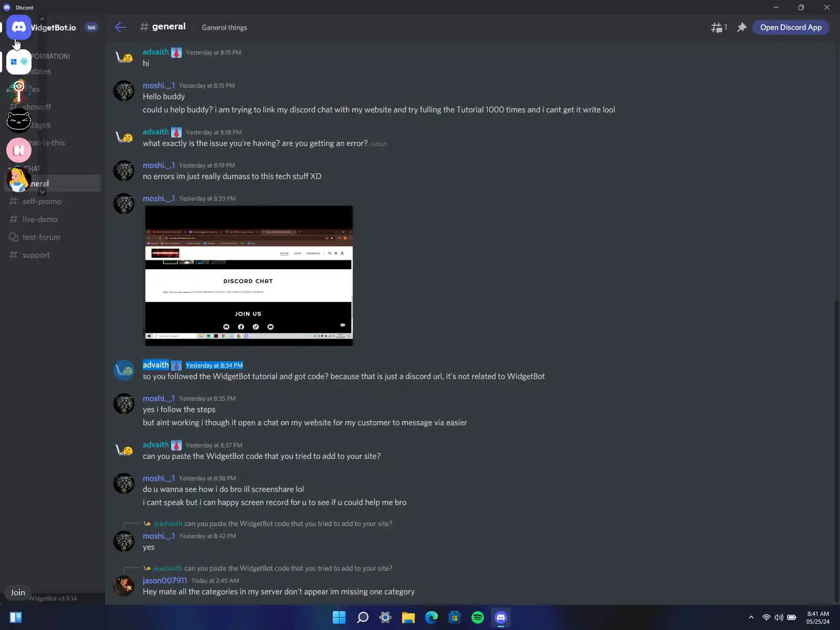The height and width of the screenshot is (630, 840).
Task: Click advaith's badge on 8:15 PM message
Action: coord(176,52)
